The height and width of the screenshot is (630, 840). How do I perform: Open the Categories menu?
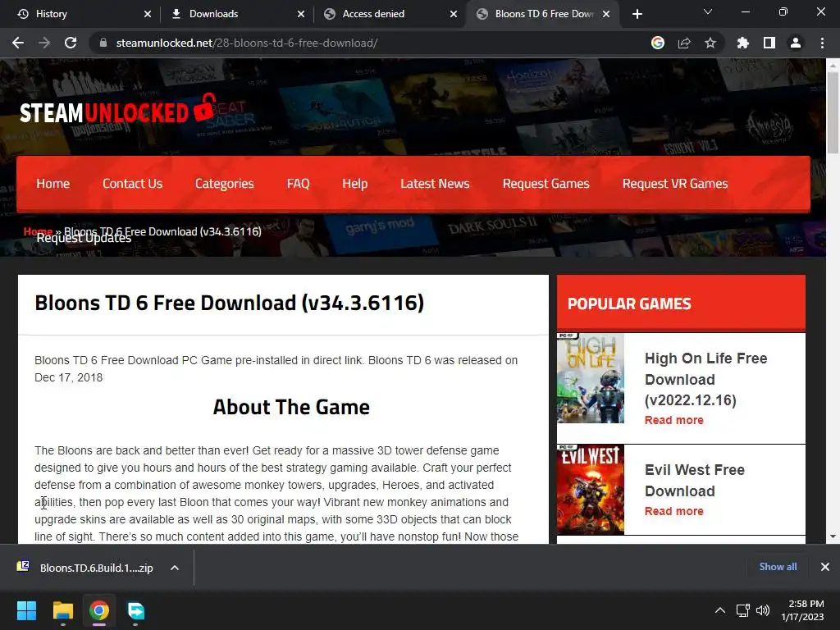tap(225, 184)
